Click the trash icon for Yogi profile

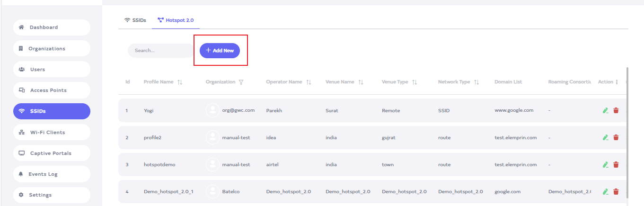click(616, 110)
